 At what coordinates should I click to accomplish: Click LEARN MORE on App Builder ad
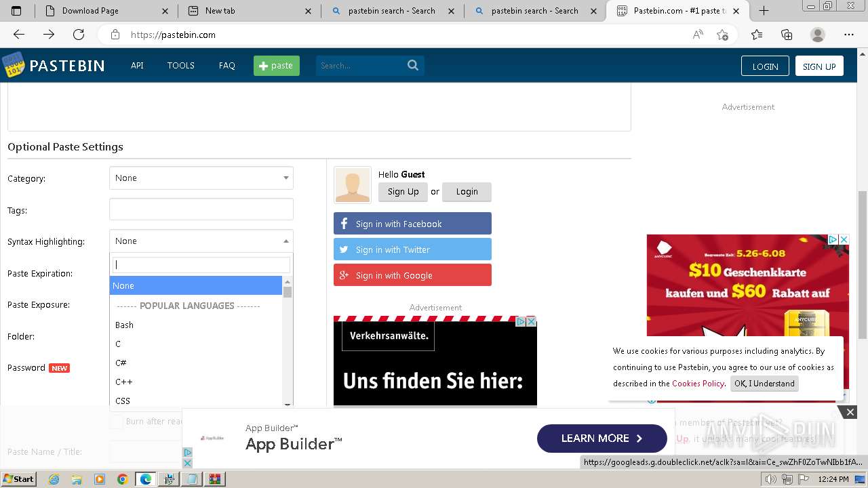pyautogui.click(x=602, y=439)
